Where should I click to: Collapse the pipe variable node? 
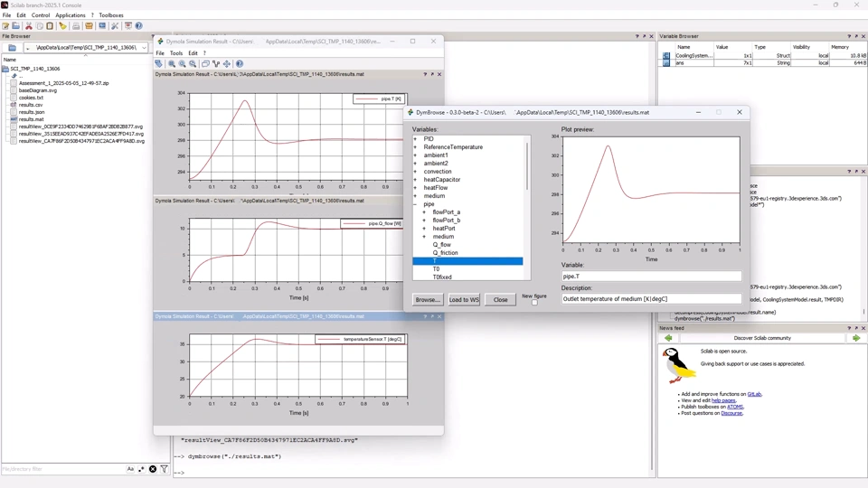point(415,204)
